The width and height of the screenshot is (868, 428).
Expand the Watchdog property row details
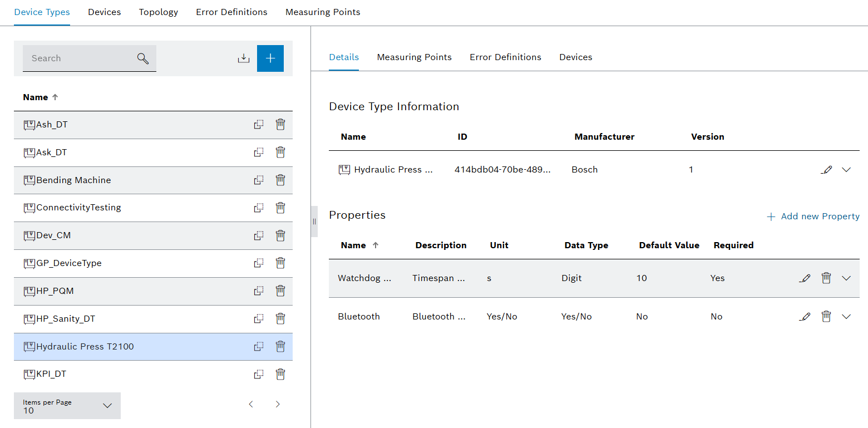point(846,278)
